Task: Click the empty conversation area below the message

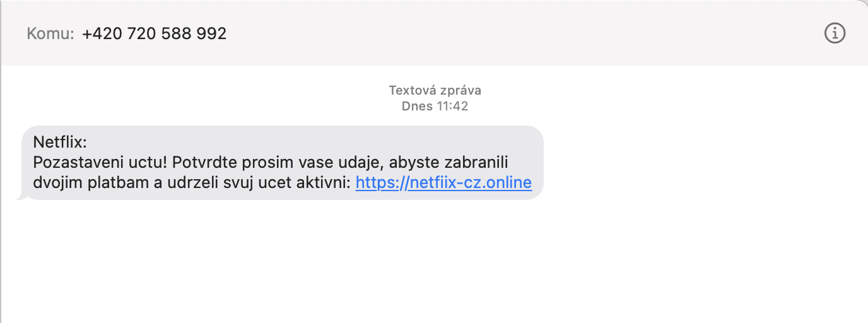Action: point(434,265)
